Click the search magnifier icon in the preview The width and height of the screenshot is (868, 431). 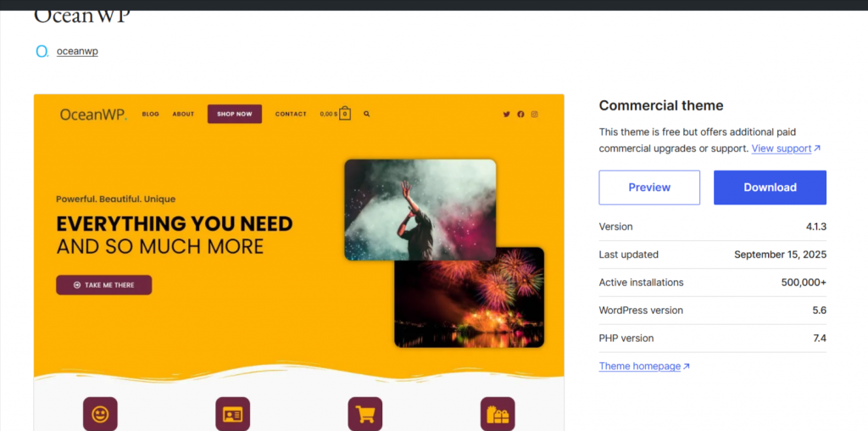366,115
